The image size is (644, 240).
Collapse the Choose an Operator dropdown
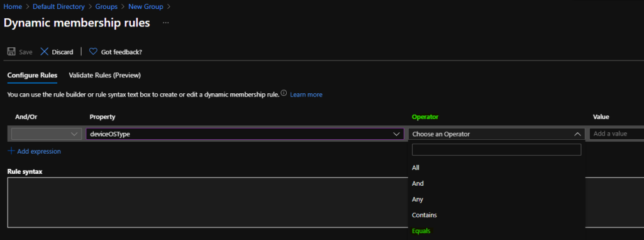(497, 134)
